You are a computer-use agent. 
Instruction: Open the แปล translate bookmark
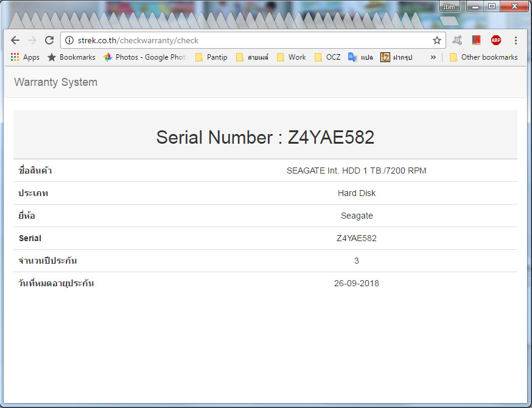[x=360, y=57]
